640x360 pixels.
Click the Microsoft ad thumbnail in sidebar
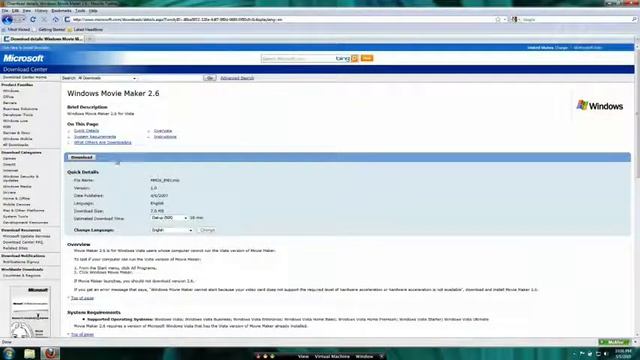click(30, 312)
